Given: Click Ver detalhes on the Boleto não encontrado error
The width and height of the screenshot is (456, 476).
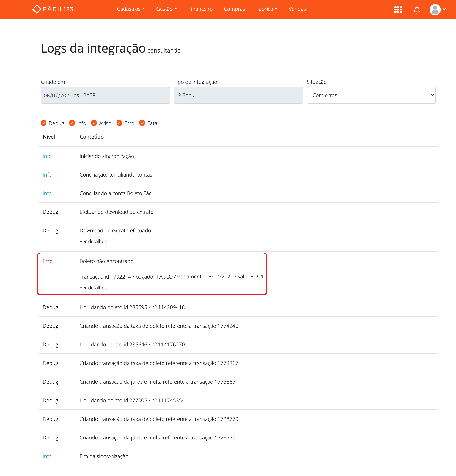Looking at the screenshot, I should click(93, 288).
